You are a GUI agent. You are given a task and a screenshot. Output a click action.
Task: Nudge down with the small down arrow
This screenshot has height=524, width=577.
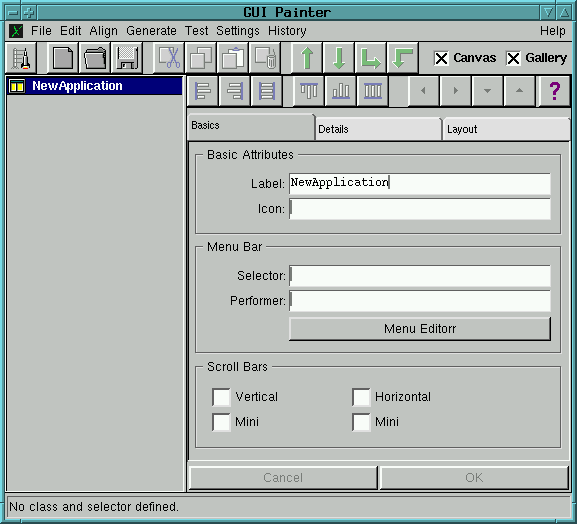coord(487,91)
